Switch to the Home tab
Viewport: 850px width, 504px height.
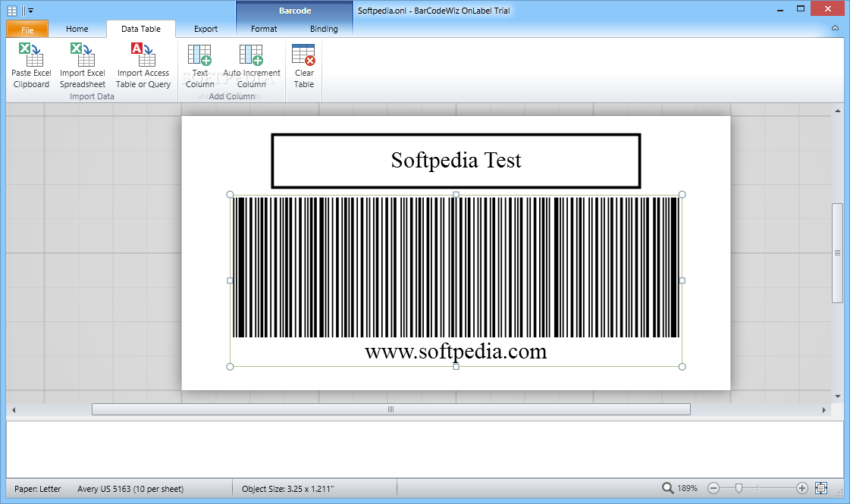pos(77,29)
